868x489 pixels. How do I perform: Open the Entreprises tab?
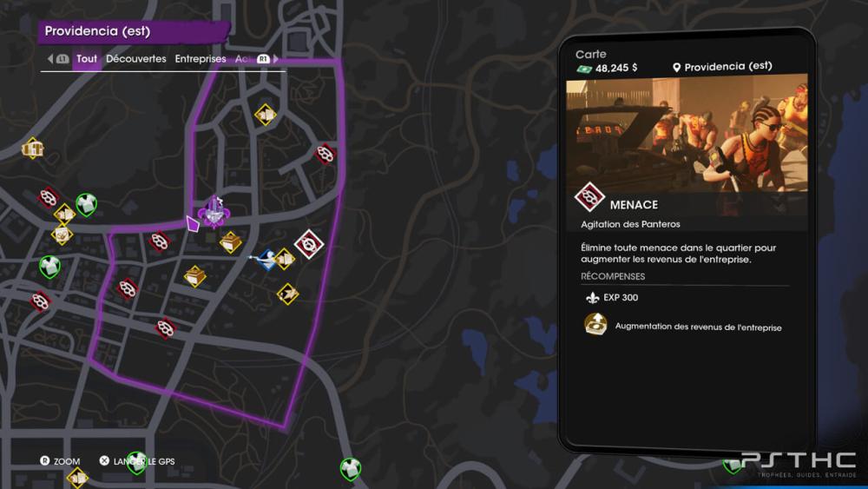(x=201, y=59)
